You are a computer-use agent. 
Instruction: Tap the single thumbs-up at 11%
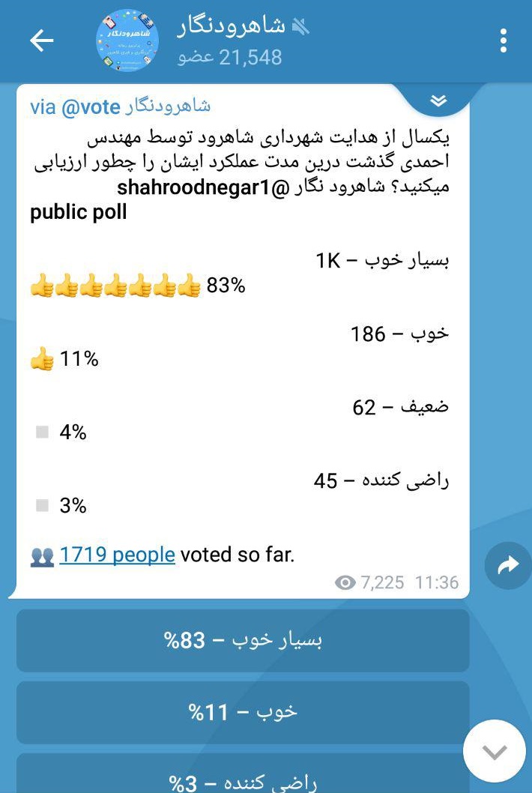tap(42, 358)
